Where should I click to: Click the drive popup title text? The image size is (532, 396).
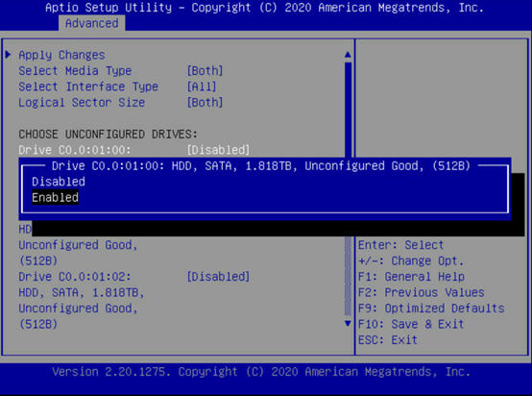pyautogui.click(x=261, y=165)
